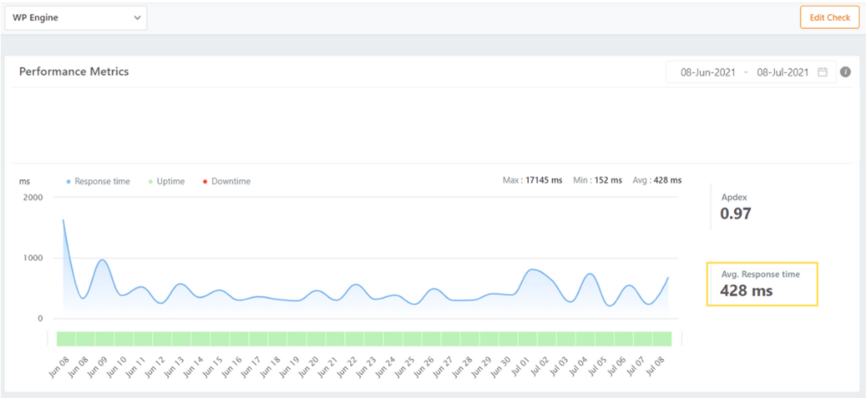Select the 08-Jul-2021 end date field
The width and height of the screenshot is (868, 398).
pyautogui.click(x=782, y=72)
